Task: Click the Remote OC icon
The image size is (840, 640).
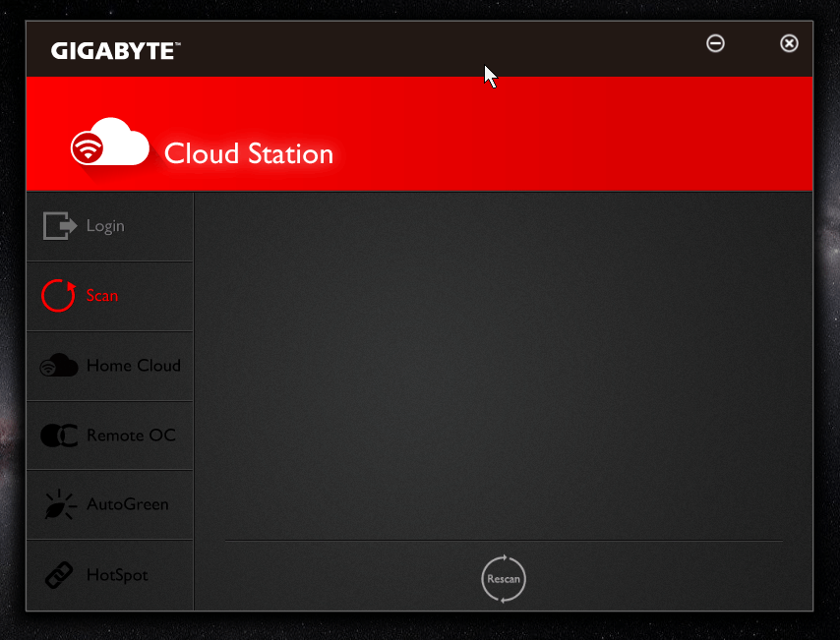Action: (x=59, y=435)
